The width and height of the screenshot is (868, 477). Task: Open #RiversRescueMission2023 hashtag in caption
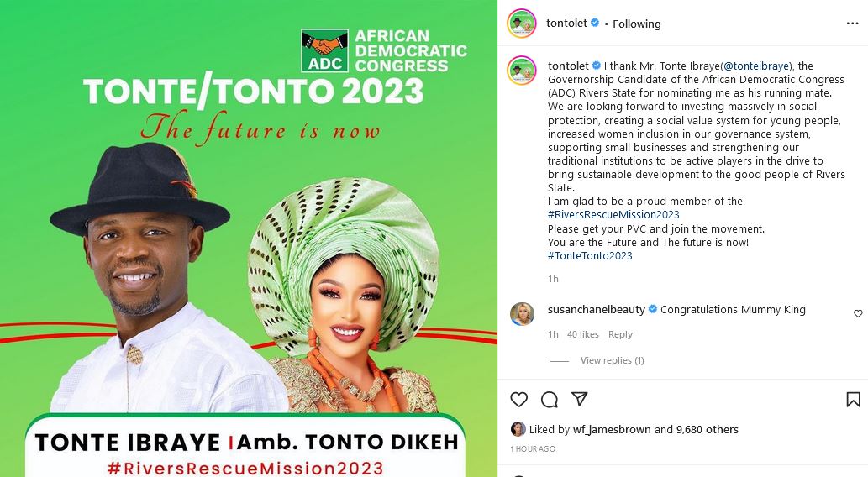(613, 215)
